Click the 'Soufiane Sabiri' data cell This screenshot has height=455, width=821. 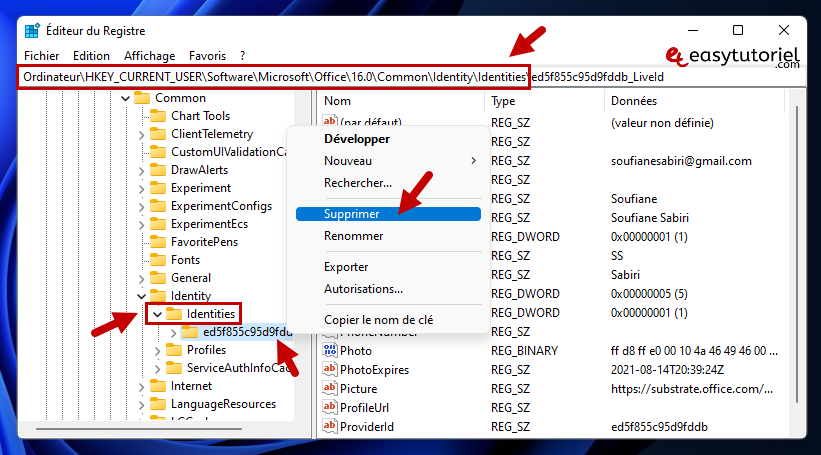tap(649, 217)
